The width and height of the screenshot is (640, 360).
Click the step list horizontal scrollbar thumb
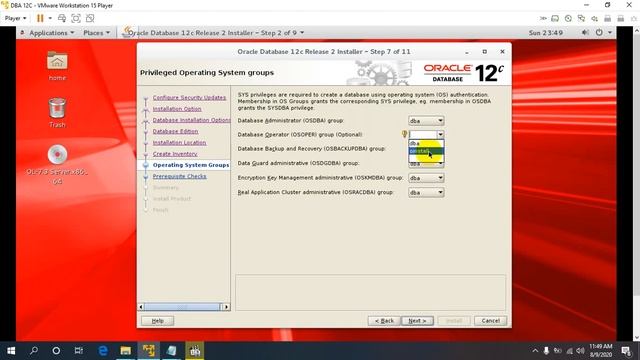pyautogui.click(x=182, y=307)
